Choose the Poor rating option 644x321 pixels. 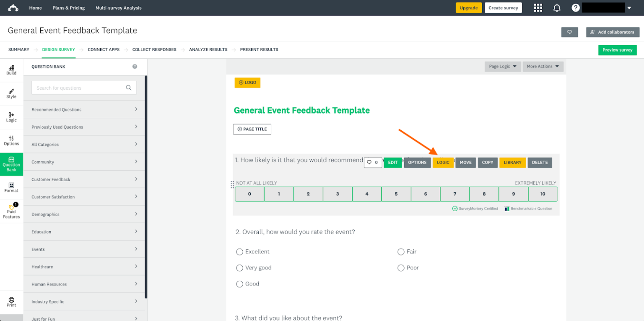click(x=401, y=268)
